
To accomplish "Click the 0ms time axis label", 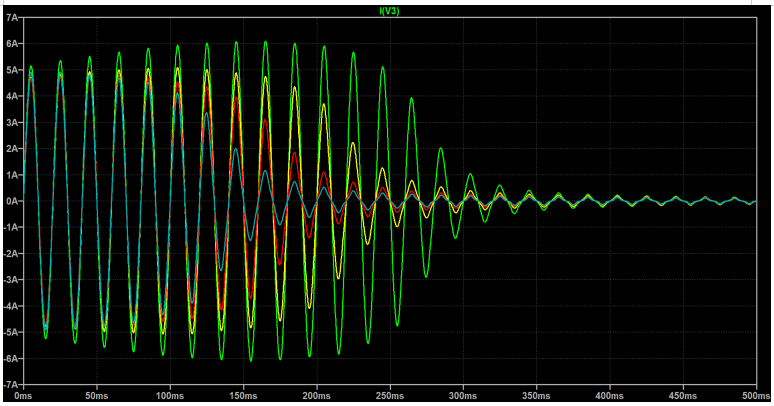I will coord(23,396).
